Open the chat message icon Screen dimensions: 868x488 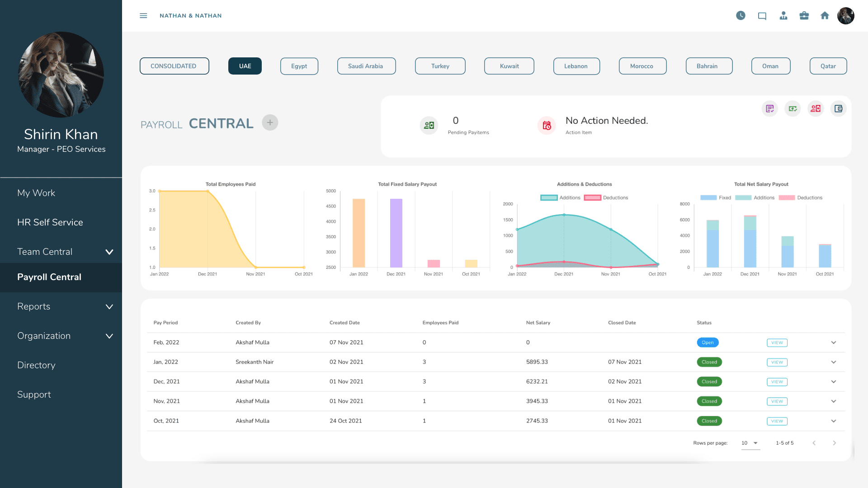(762, 16)
